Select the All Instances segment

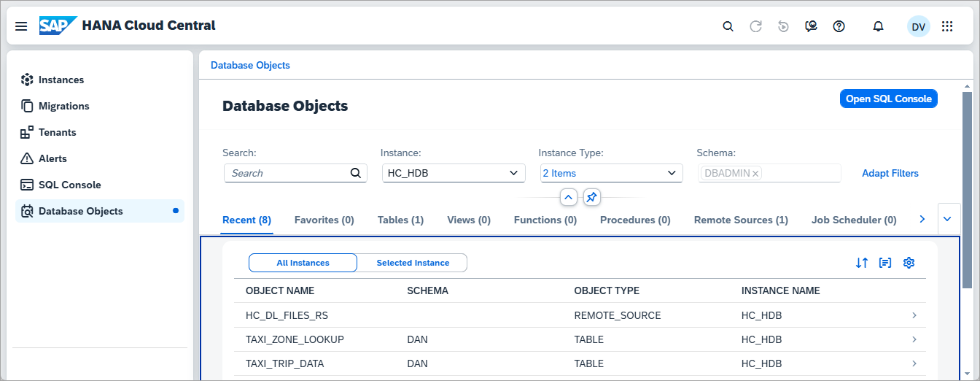(303, 263)
